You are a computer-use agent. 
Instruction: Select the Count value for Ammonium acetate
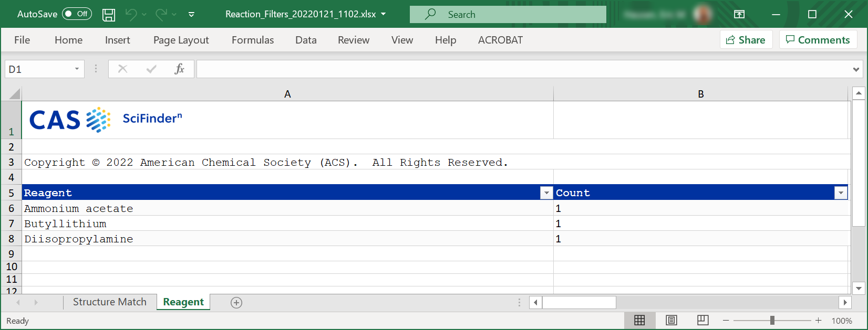click(701, 208)
